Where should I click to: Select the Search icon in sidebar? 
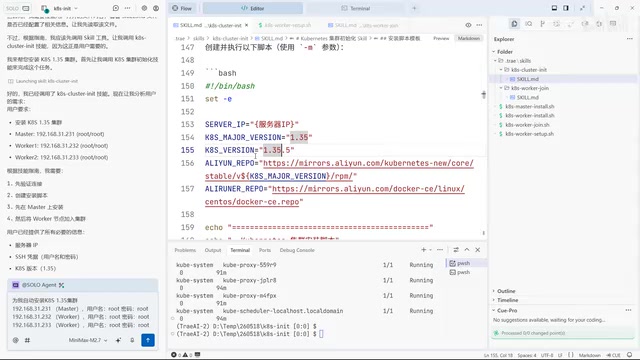pos(529,24)
